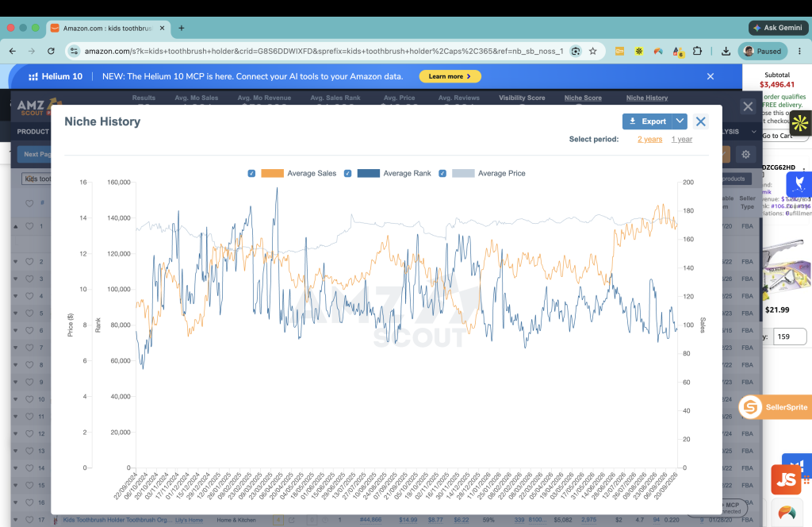
Task: Close the Niche History dialog
Action: click(701, 121)
